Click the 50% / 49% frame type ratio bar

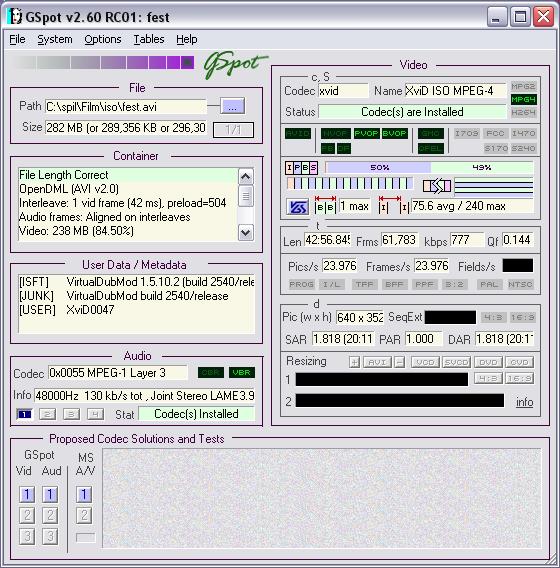[x=429, y=167]
